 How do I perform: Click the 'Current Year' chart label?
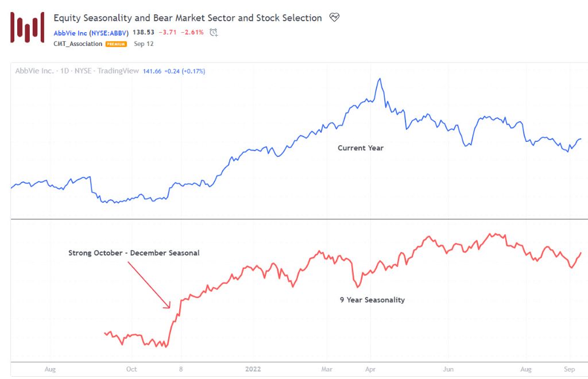(360, 148)
